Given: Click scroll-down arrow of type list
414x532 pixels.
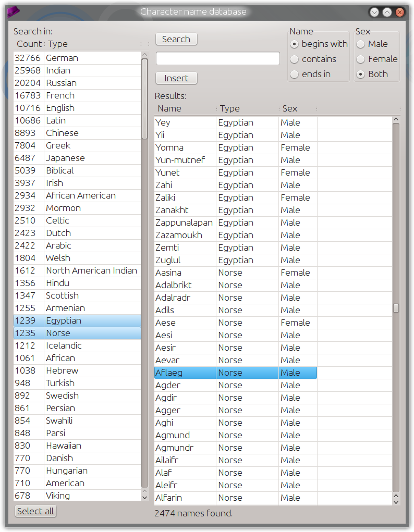Looking at the screenshot, I should pos(144,498).
